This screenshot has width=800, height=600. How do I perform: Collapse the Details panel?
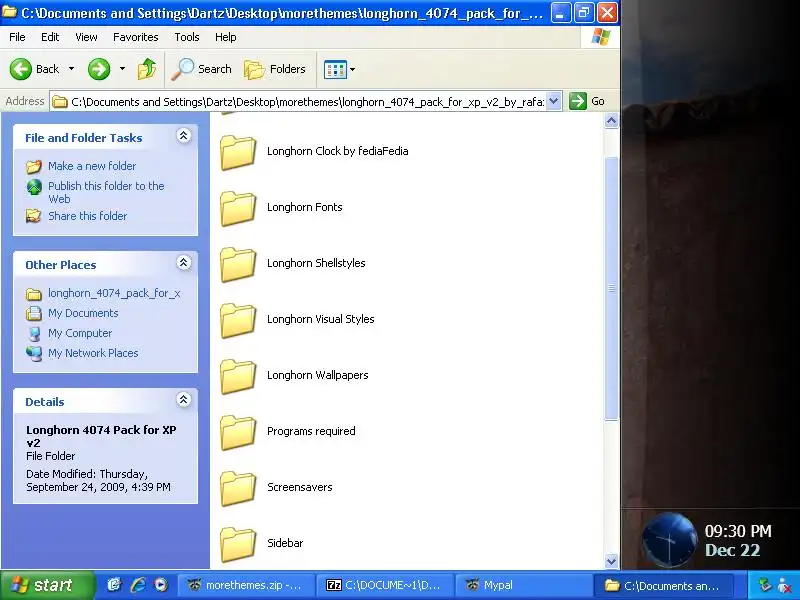184,399
